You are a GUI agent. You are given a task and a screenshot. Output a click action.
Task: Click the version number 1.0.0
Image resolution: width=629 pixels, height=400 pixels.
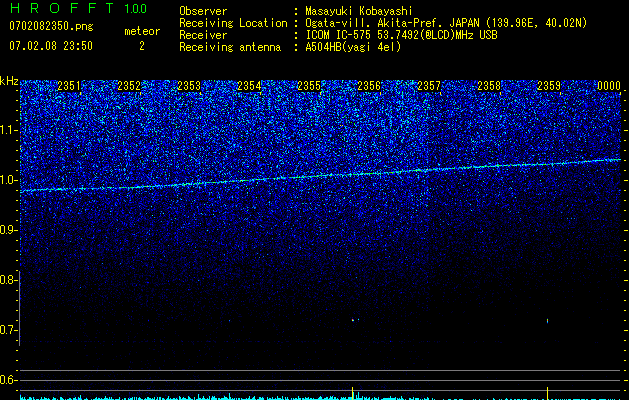point(136,8)
